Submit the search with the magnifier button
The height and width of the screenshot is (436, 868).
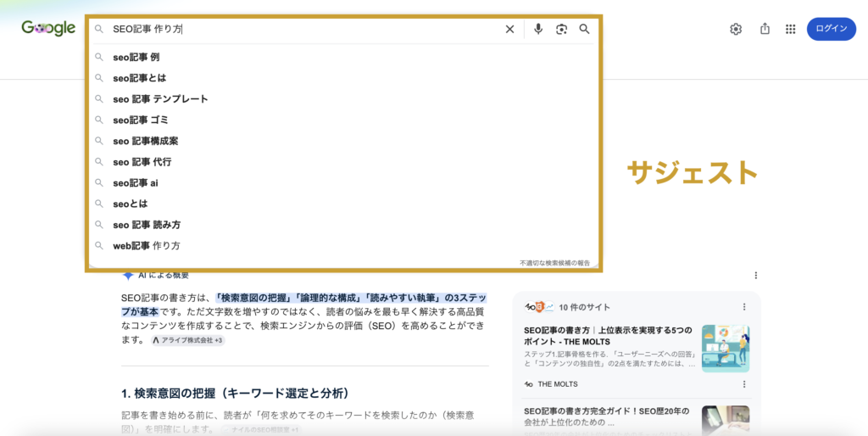tap(585, 30)
